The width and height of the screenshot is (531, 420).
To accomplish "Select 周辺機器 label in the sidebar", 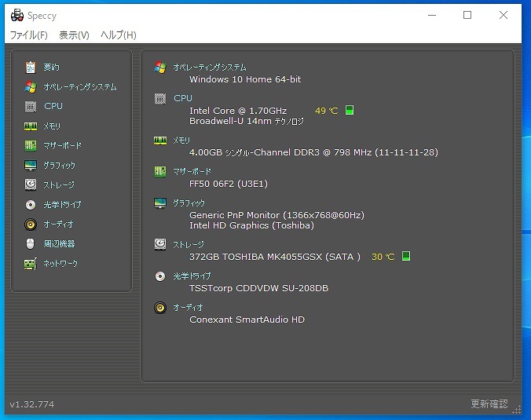I will (59, 243).
